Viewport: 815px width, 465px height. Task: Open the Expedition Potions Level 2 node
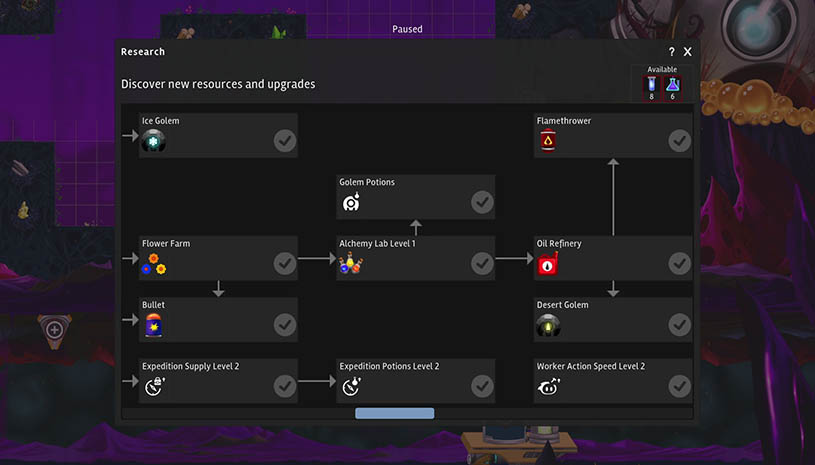(415, 380)
